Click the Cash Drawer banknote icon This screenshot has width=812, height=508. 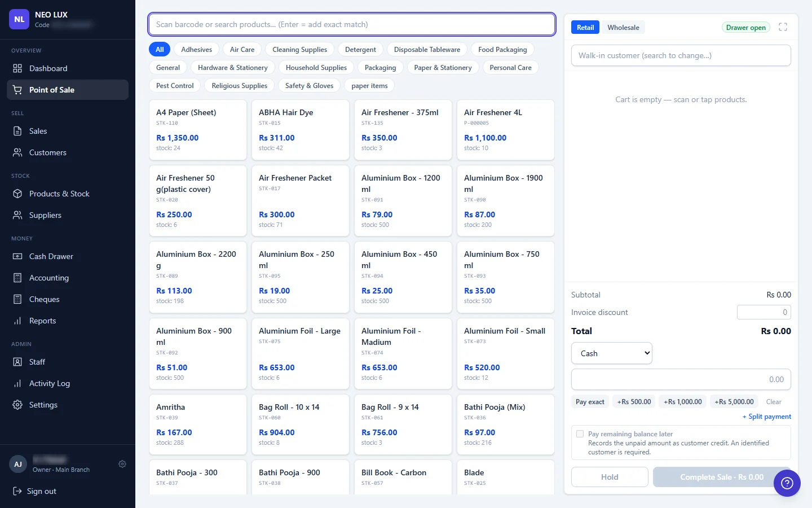click(x=17, y=256)
